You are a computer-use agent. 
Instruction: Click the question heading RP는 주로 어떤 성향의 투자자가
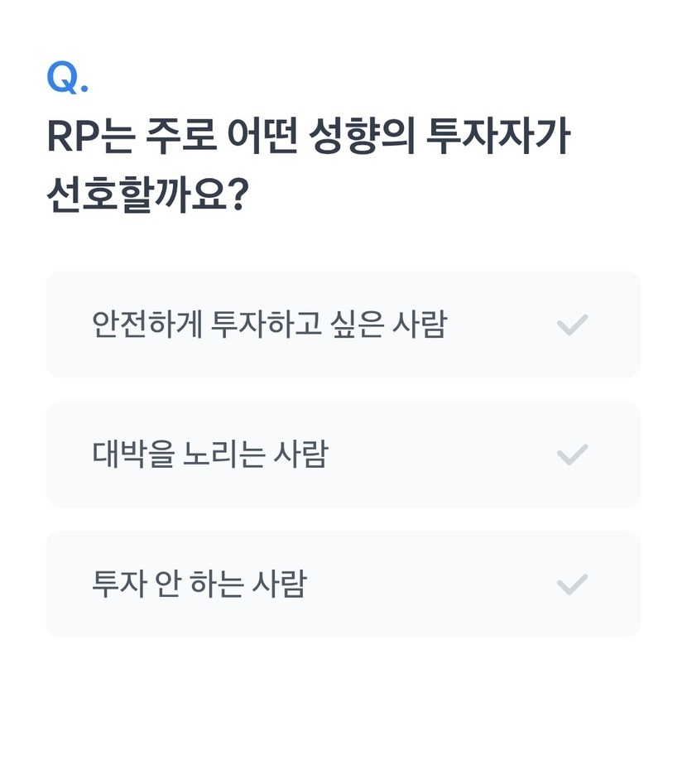(308, 137)
